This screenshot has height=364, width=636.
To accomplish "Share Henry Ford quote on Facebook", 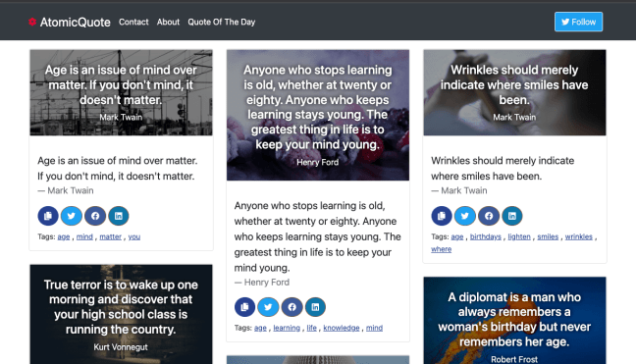I will [x=291, y=307].
